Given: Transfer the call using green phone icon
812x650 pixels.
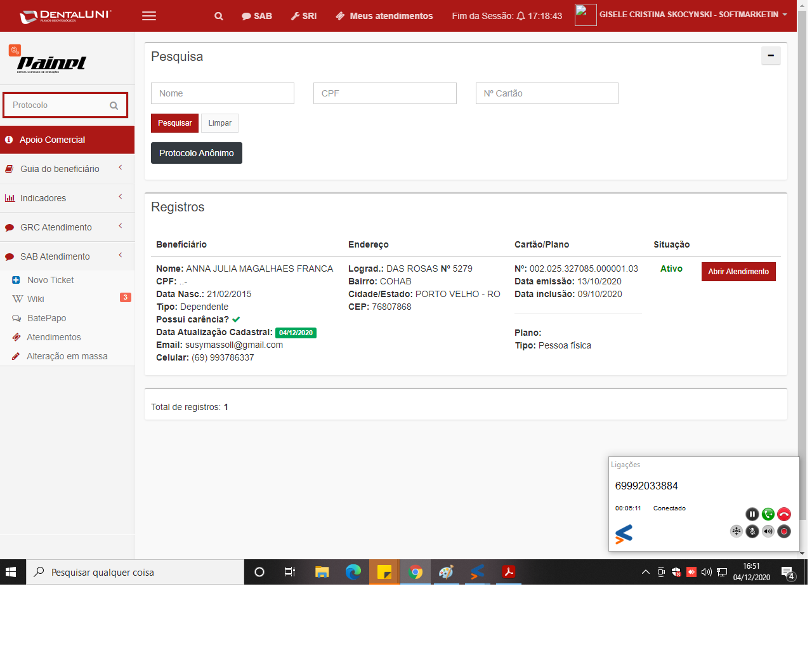Looking at the screenshot, I should (768, 514).
